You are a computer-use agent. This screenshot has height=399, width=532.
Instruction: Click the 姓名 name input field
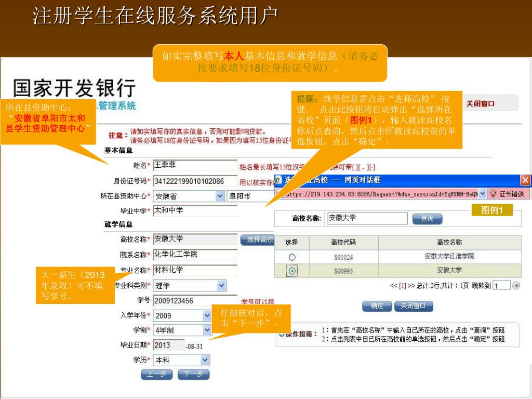(195, 165)
